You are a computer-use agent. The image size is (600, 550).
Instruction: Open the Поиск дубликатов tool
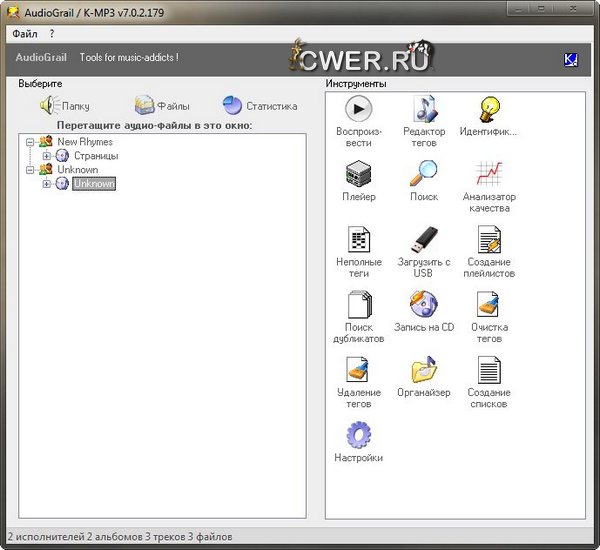pyautogui.click(x=358, y=304)
